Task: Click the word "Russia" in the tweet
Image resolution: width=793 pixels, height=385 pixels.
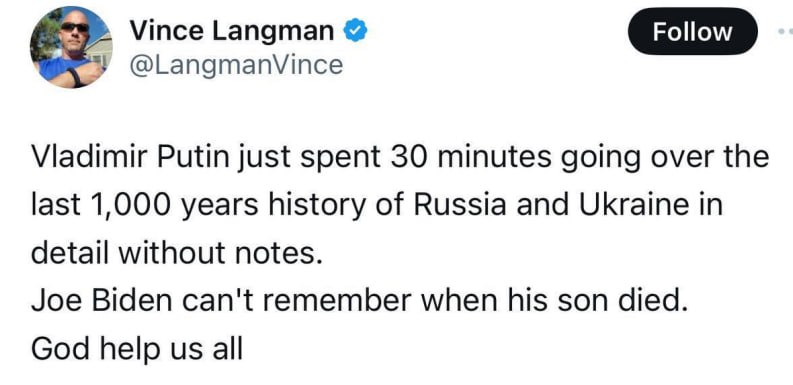Action: pyautogui.click(x=460, y=204)
